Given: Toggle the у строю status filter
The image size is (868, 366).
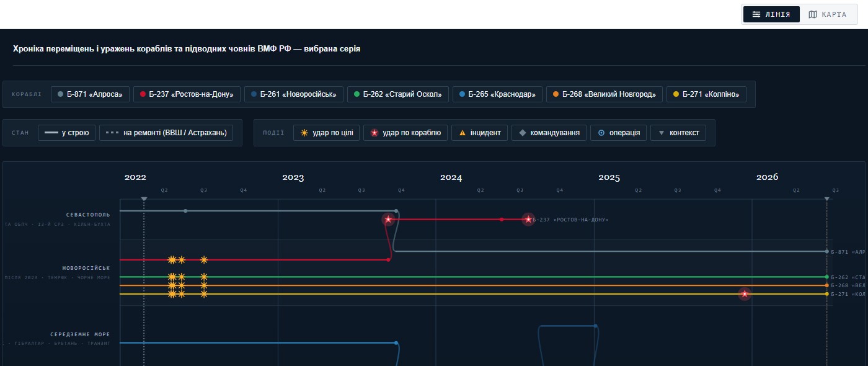Looking at the screenshot, I should tap(66, 133).
